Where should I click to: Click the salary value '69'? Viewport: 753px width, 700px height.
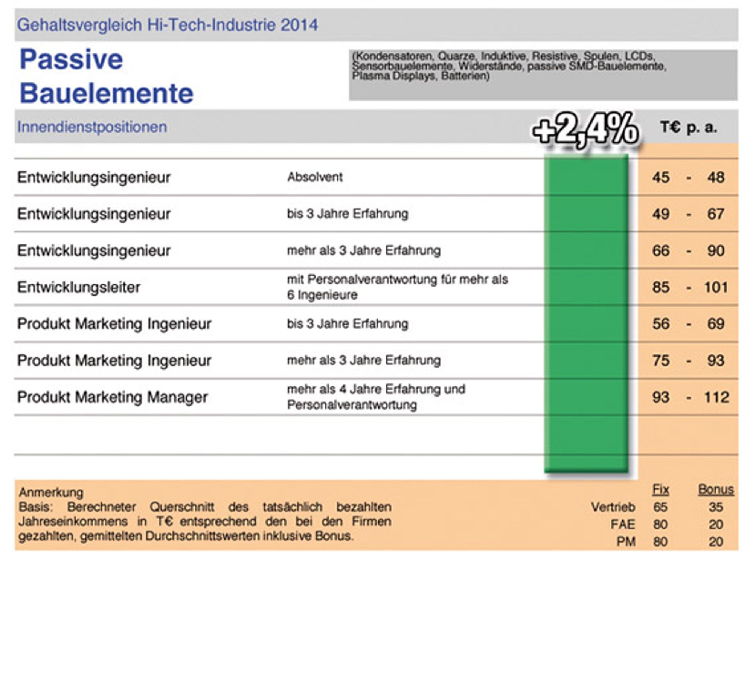(x=716, y=324)
